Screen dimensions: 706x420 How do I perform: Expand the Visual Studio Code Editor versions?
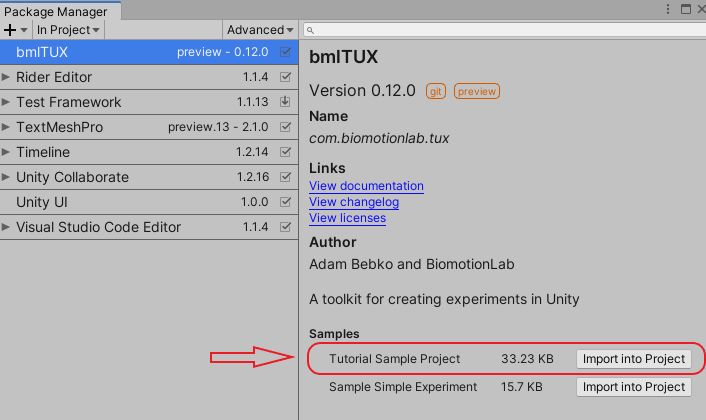[5, 227]
